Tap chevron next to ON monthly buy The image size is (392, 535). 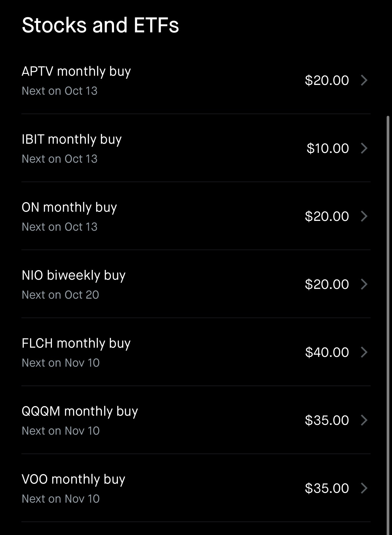(x=364, y=216)
